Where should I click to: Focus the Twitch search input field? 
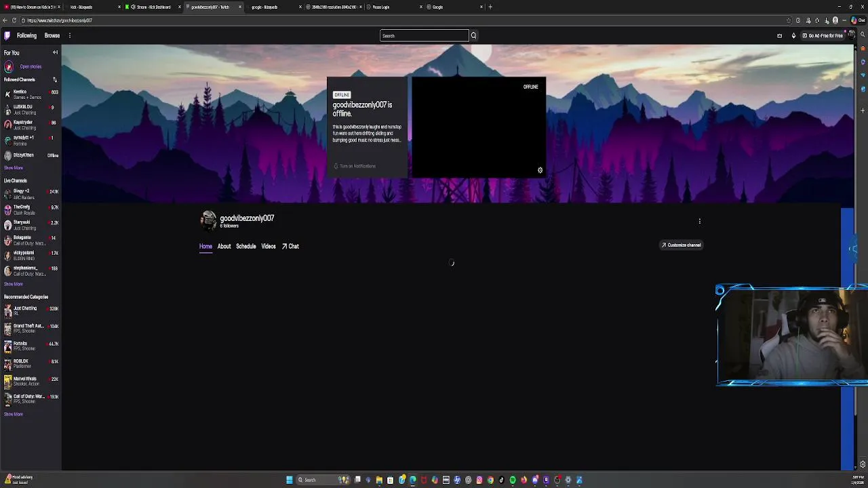(424, 36)
